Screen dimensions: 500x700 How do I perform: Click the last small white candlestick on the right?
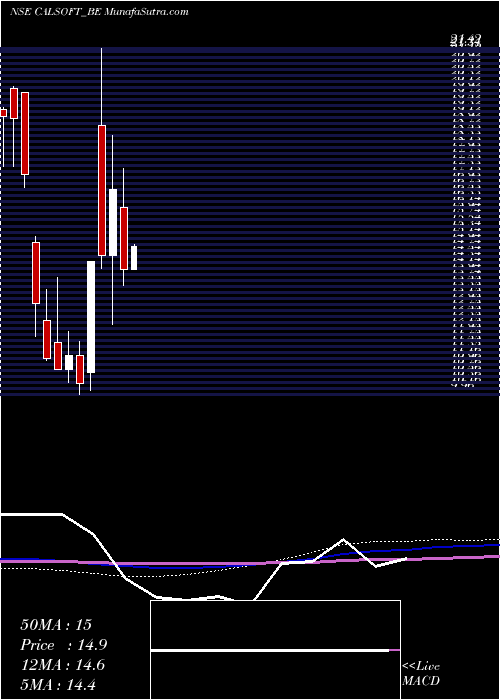coord(134,258)
